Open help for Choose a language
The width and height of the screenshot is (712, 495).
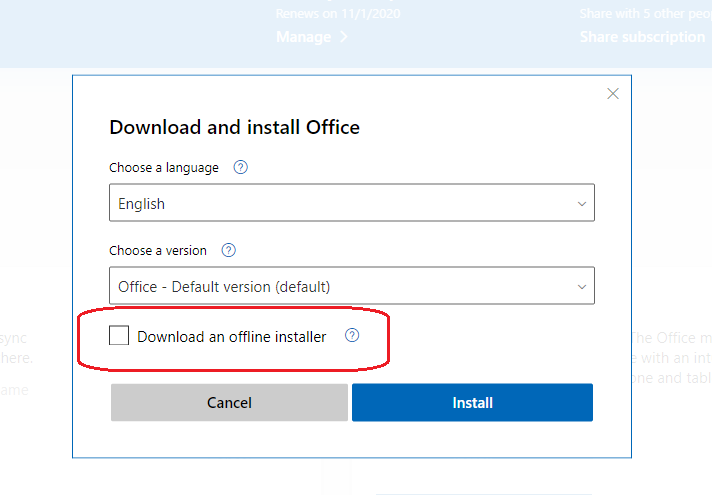pyautogui.click(x=241, y=168)
